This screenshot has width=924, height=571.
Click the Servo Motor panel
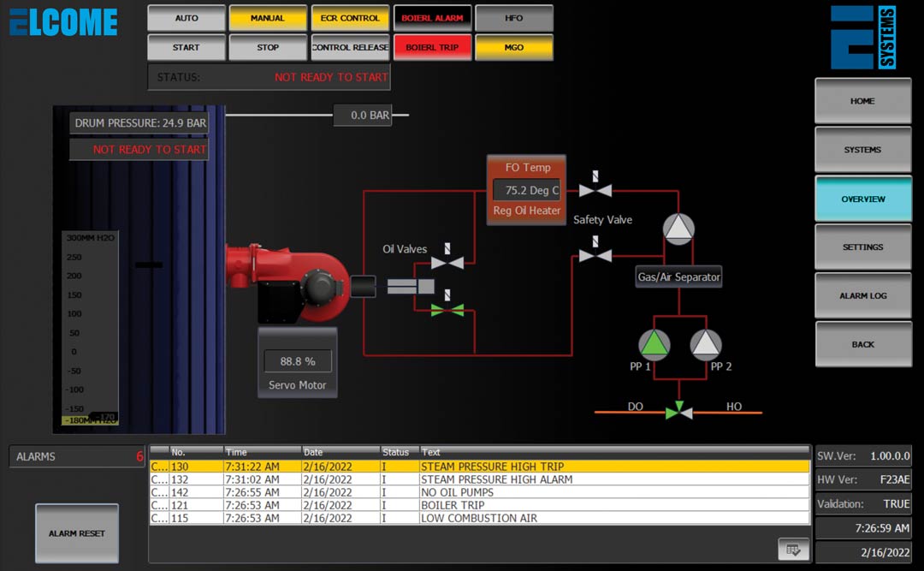coord(298,363)
